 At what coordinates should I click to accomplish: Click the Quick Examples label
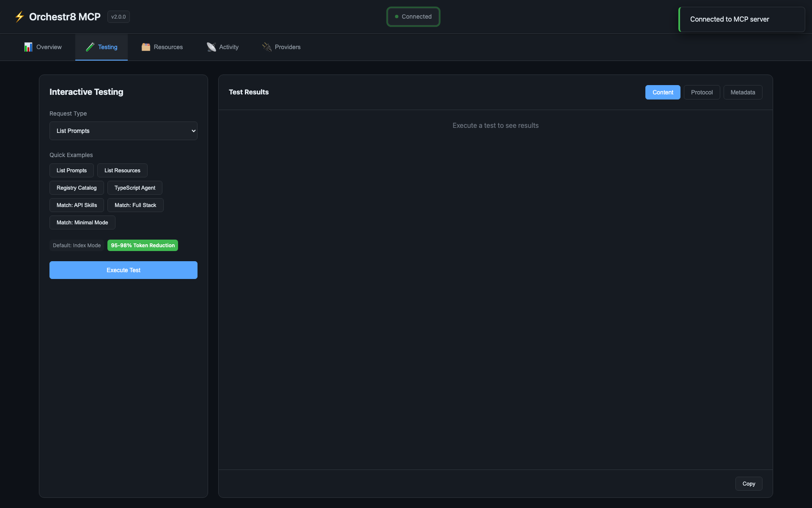click(x=71, y=155)
